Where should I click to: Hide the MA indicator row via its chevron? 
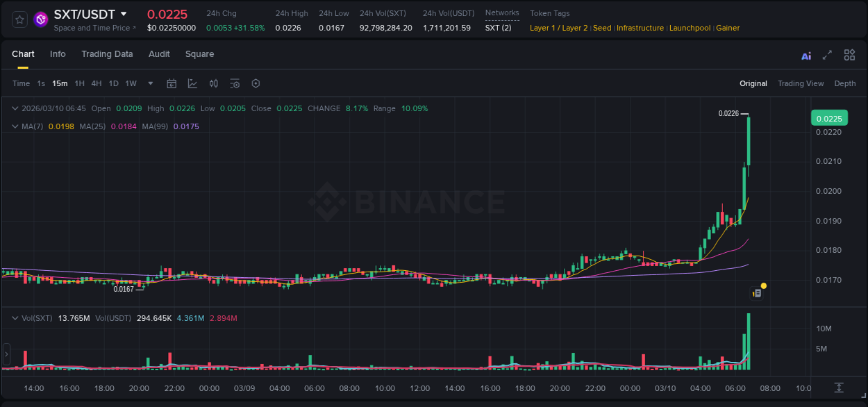[15, 126]
